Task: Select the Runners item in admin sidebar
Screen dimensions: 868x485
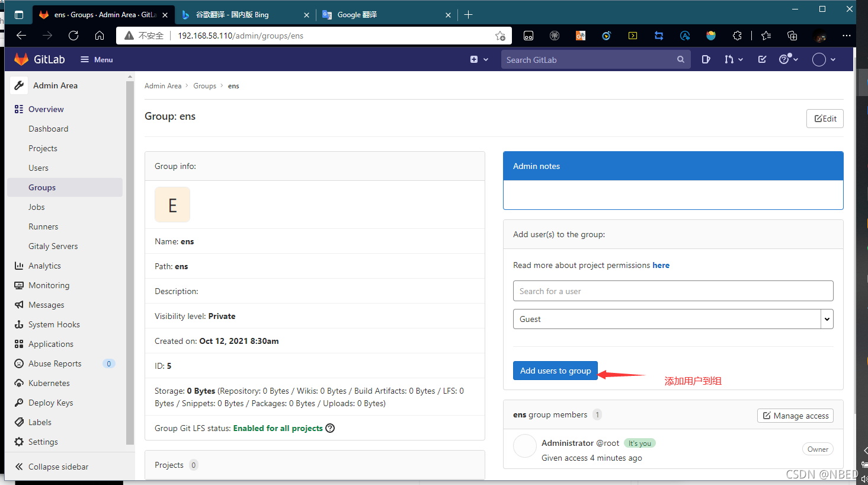Action: (x=43, y=226)
